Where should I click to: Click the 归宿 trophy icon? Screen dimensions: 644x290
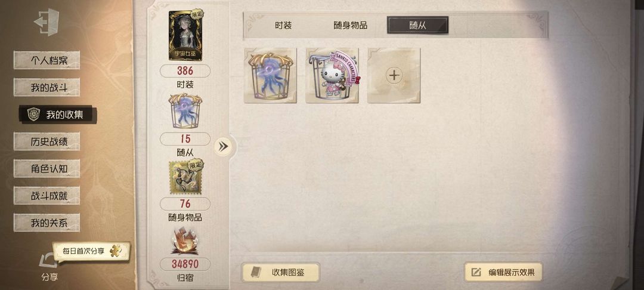click(185, 242)
